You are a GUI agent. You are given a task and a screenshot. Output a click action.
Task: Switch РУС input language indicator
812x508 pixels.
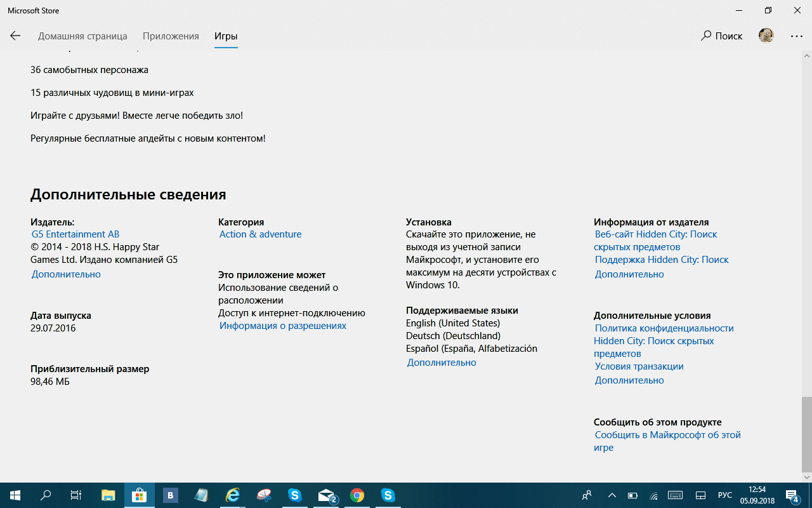[724, 495]
